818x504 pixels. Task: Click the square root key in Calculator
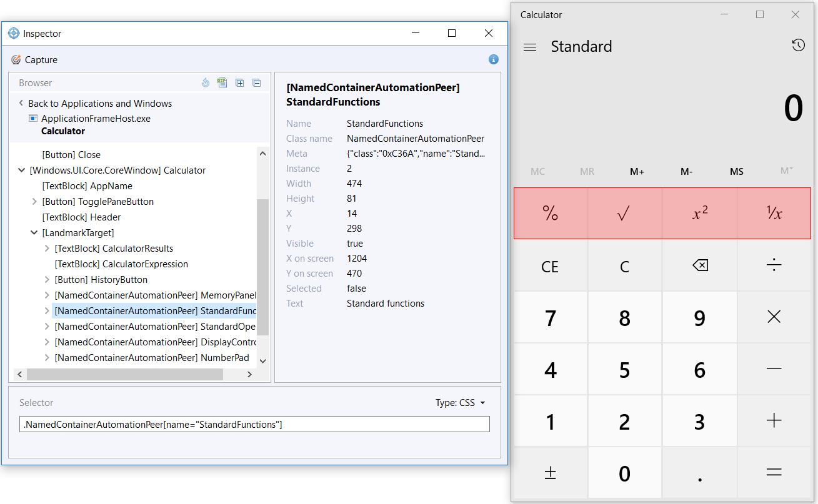click(x=625, y=214)
